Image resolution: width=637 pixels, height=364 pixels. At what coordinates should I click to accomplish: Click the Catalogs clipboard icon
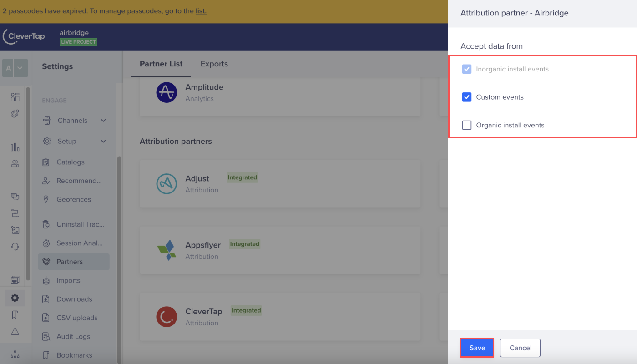tap(46, 162)
